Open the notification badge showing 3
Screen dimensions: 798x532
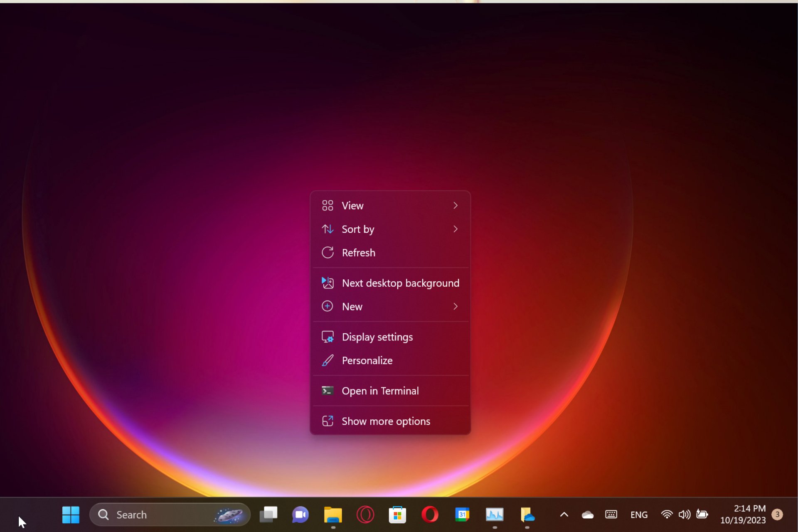pyautogui.click(x=777, y=515)
